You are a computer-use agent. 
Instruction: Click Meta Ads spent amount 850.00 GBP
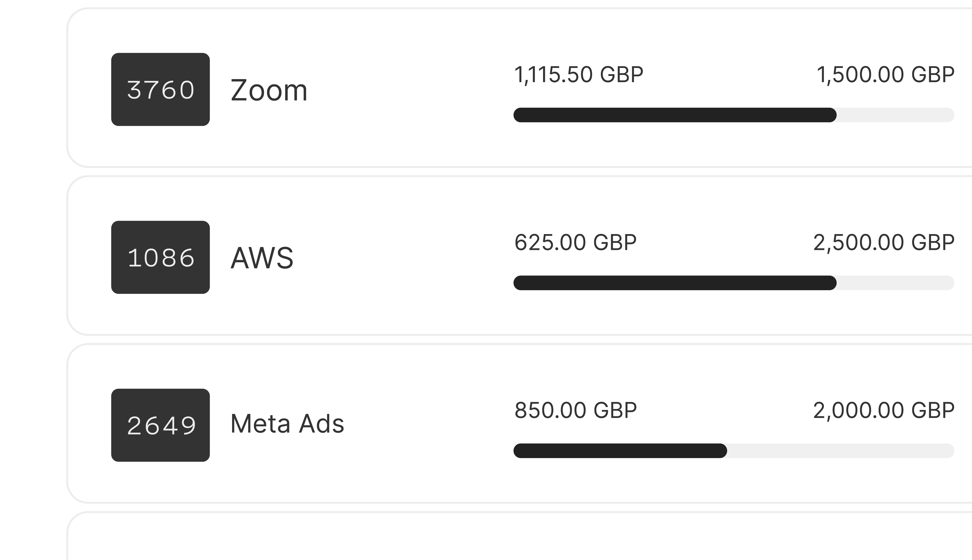pos(575,410)
